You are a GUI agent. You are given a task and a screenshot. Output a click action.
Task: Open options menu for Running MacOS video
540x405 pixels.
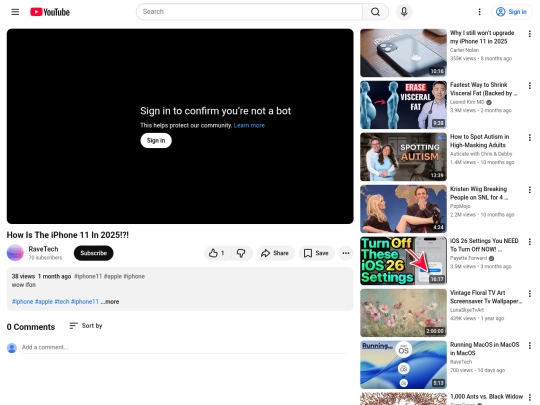pyautogui.click(x=530, y=346)
